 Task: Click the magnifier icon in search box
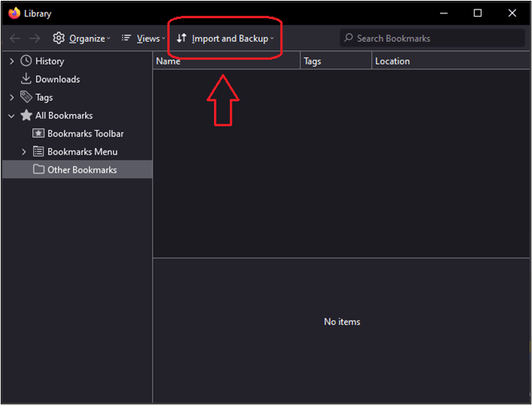[349, 38]
